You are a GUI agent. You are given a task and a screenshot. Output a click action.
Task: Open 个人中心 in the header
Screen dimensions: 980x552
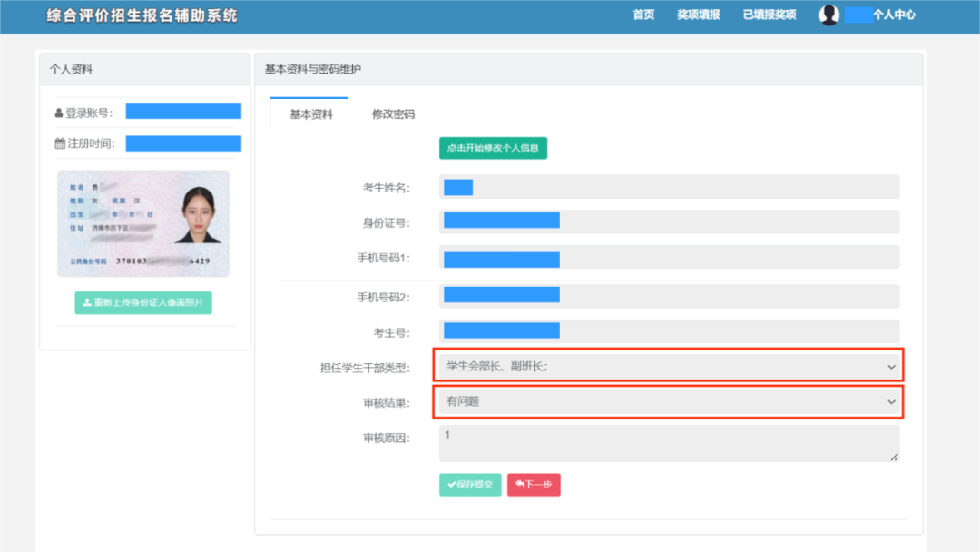point(893,15)
